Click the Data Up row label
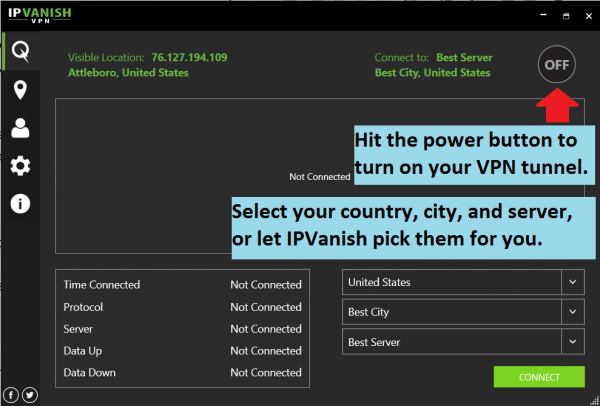Screen dimensions: 600x406 point(83,351)
